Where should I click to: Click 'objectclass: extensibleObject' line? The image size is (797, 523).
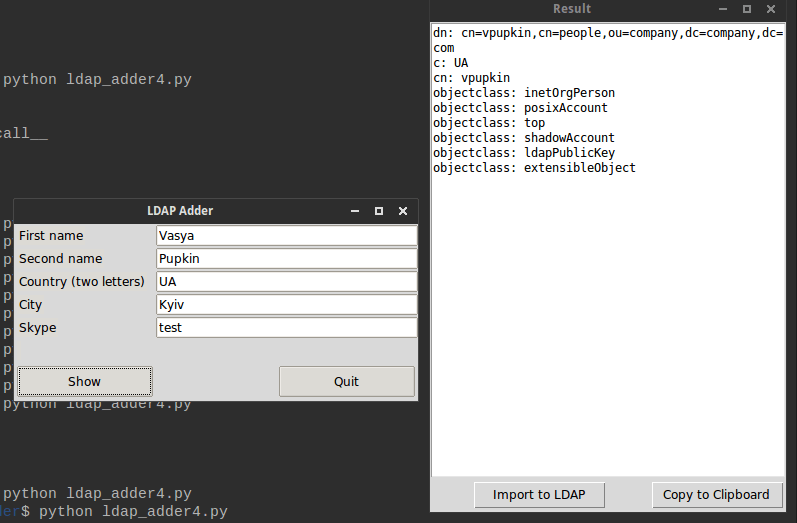click(534, 168)
